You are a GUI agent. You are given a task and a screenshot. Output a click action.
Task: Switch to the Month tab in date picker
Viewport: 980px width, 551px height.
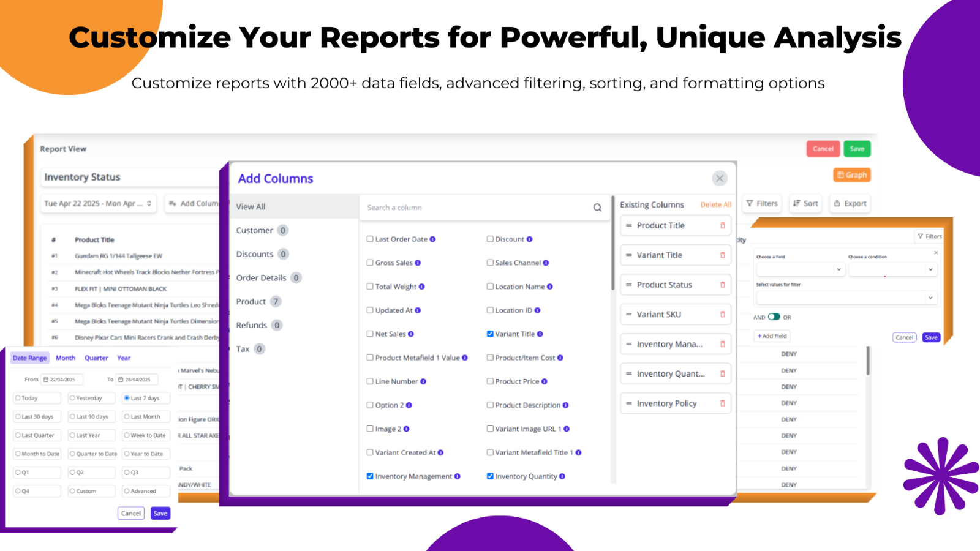pyautogui.click(x=66, y=358)
